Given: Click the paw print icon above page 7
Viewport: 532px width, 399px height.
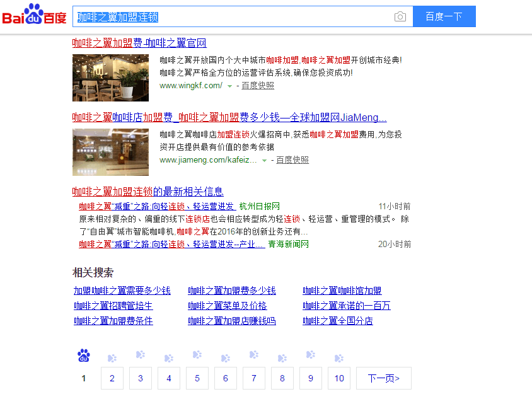Looking at the screenshot, I should click(x=254, y=354).
